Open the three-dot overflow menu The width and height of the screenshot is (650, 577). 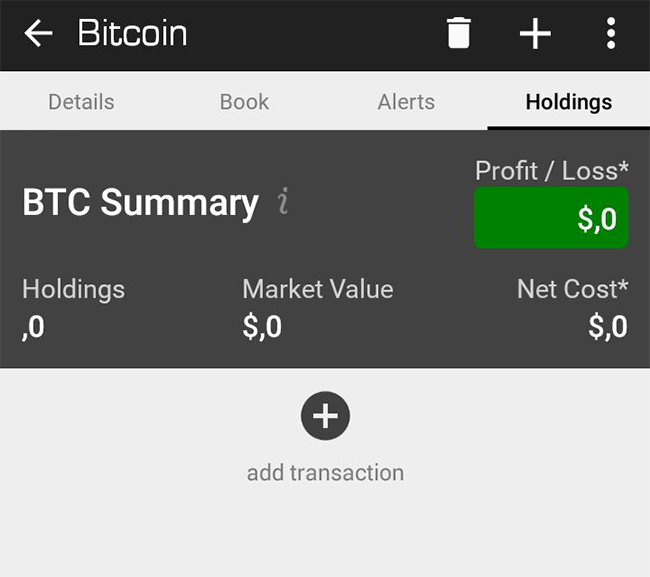611,33
